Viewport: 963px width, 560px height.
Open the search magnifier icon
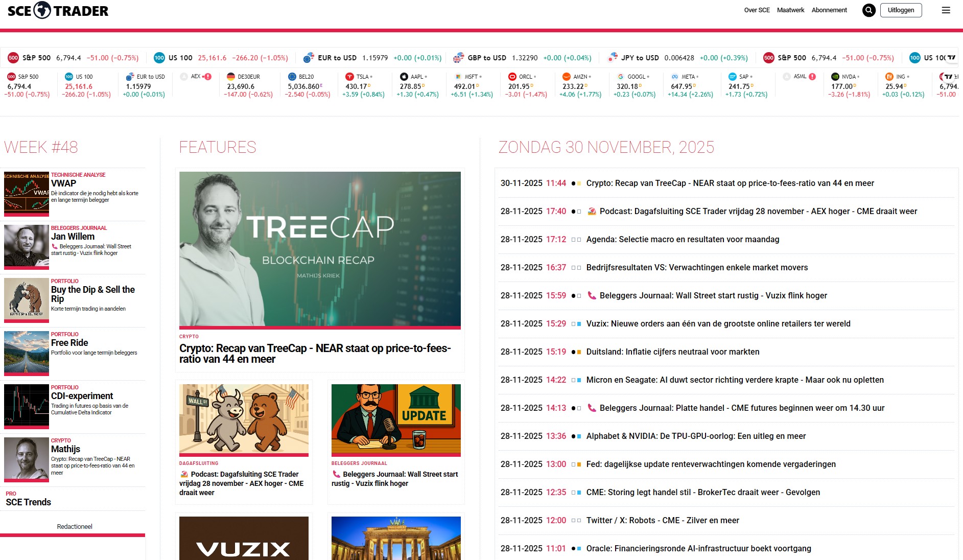869,10
